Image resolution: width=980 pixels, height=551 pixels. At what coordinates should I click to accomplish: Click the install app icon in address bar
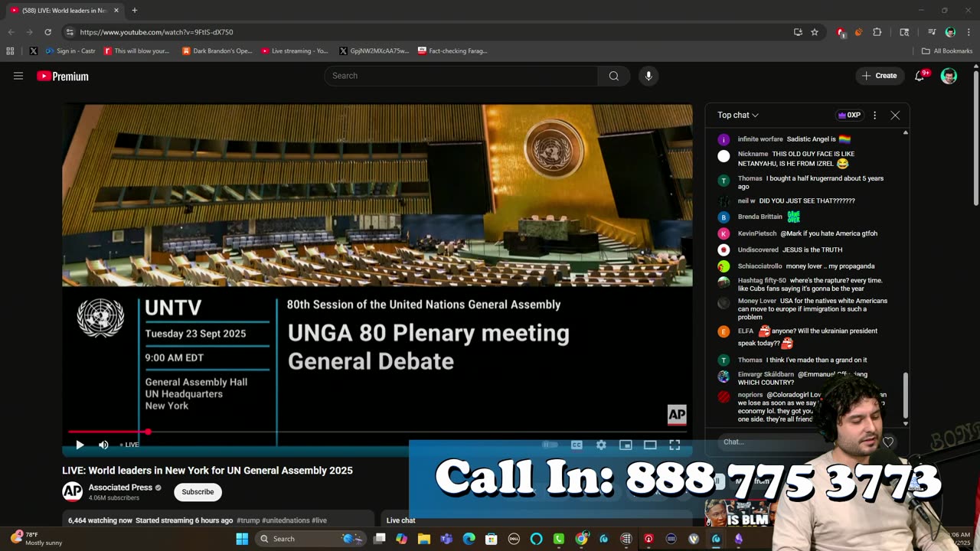pos(798,32)
